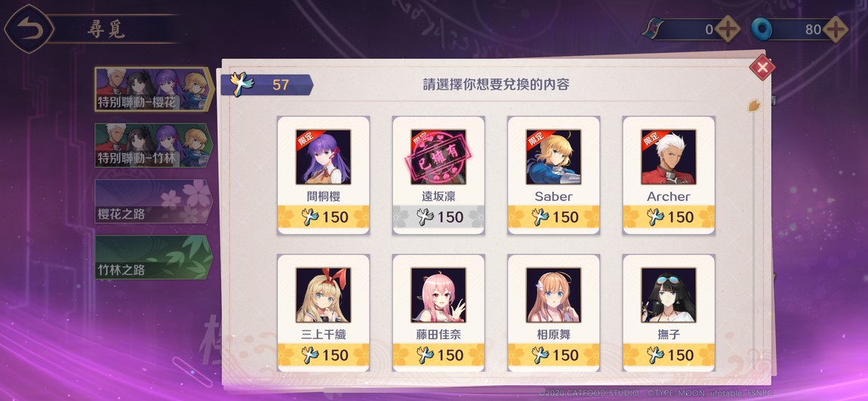Select the already-owned 遠坂凜 card
The width and height of the screenshot is (868, 401).
pos(439,175)
